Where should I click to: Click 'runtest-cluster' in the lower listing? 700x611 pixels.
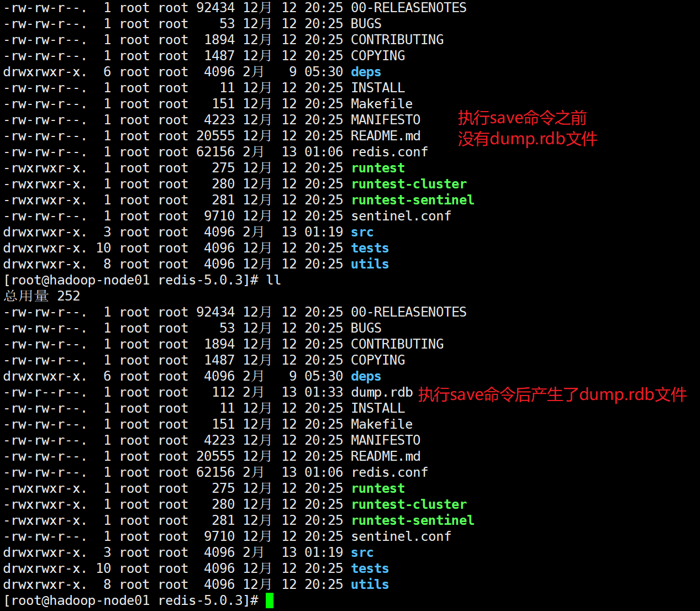pyautogui.click(x=409, y=504)
